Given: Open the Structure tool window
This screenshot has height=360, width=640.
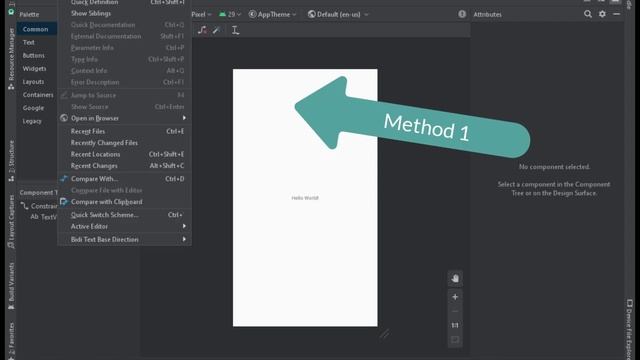Looking at the screenshot, I should [11, 161].
